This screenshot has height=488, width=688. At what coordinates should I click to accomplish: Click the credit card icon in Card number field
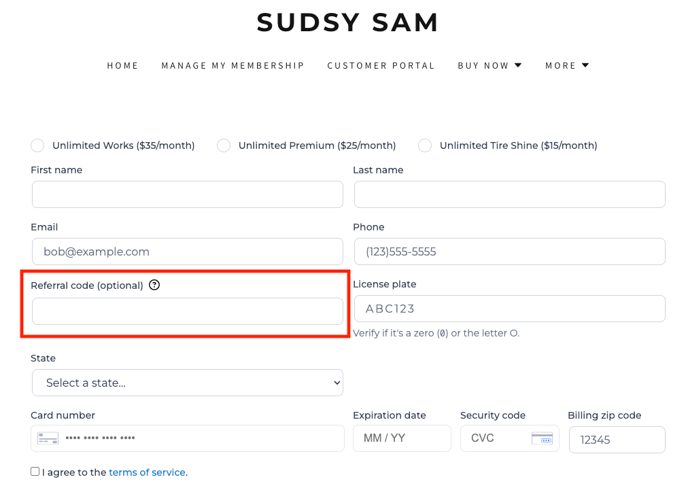(48, 438)
